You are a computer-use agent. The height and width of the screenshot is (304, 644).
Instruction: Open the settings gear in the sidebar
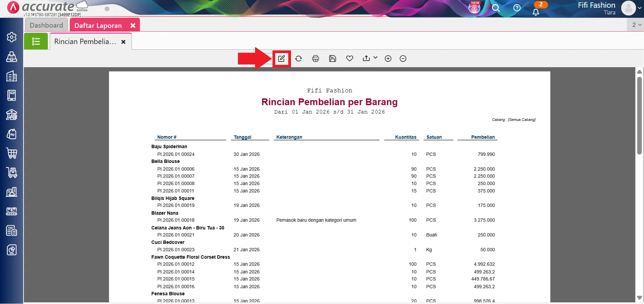[x=12, y=37]
